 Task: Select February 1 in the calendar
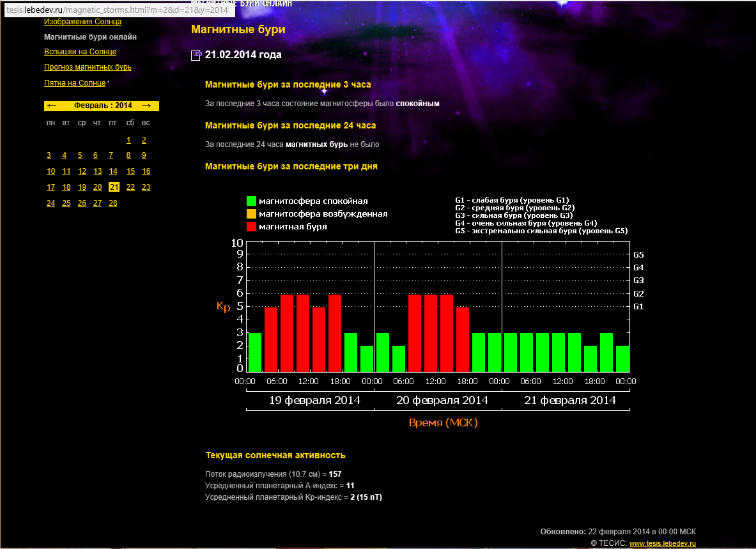coord(128,140)
